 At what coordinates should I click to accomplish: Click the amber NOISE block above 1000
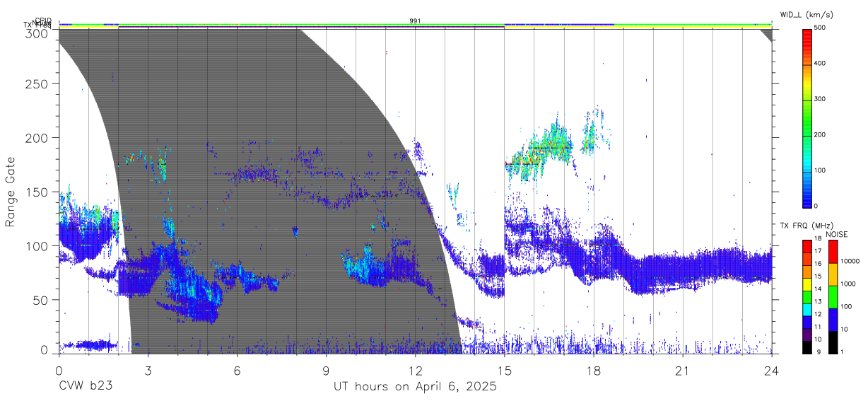(832, 274)
